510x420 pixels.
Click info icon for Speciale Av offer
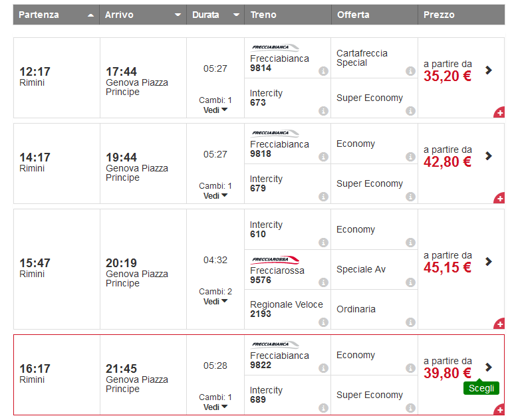410,282
